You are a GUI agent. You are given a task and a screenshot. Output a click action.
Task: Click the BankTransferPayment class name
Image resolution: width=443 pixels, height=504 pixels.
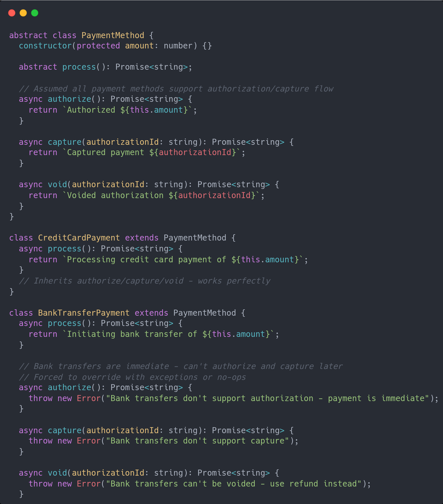pos(84,313)
